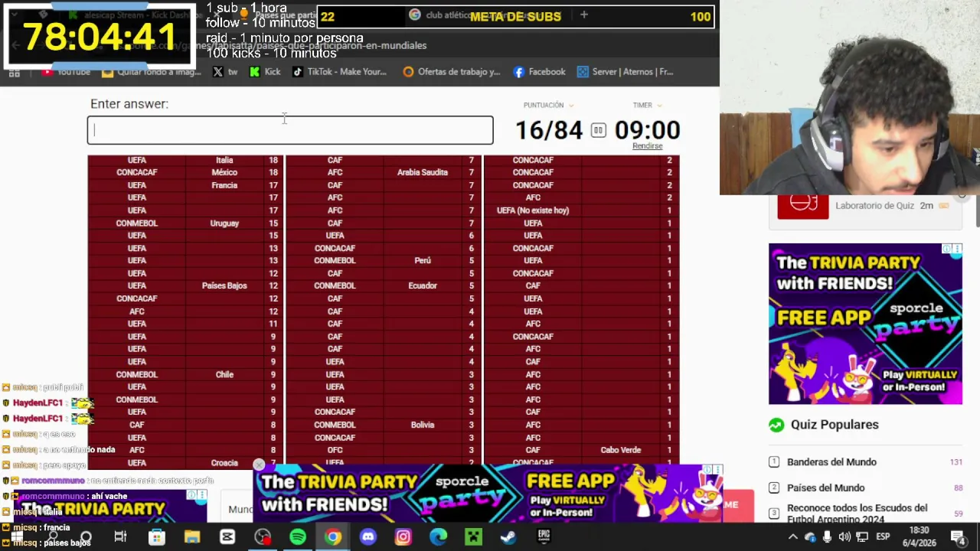Switch to Google Chrome in the taskbar
Image resolution: width=980 pixels, height=551 pixels.
click(x=333, y=537)
